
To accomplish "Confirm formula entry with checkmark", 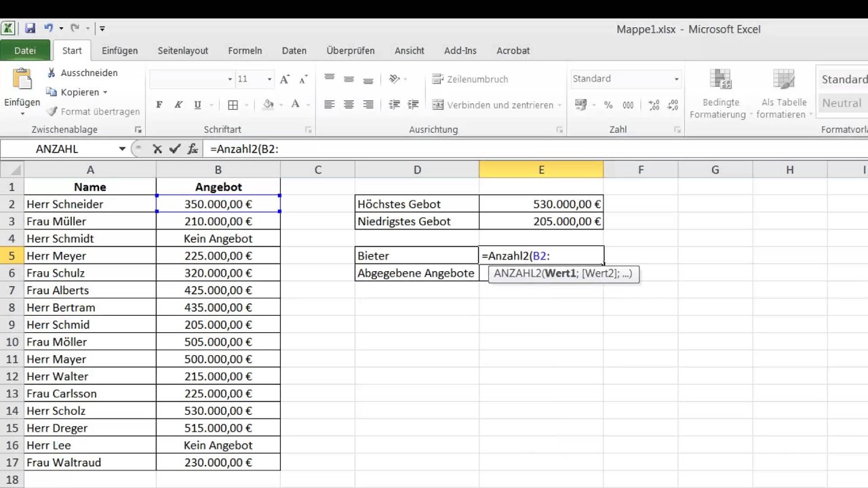I will (x=175, y=149).
